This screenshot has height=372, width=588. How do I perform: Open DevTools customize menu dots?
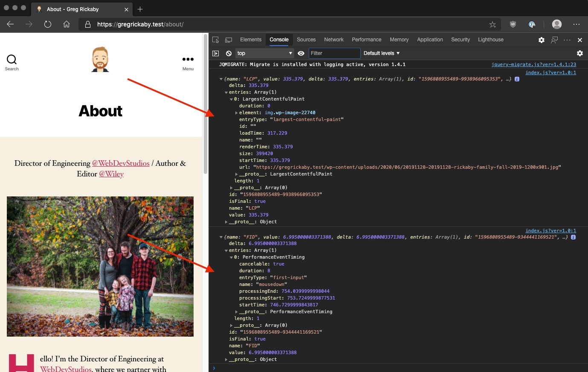[567, 40]
